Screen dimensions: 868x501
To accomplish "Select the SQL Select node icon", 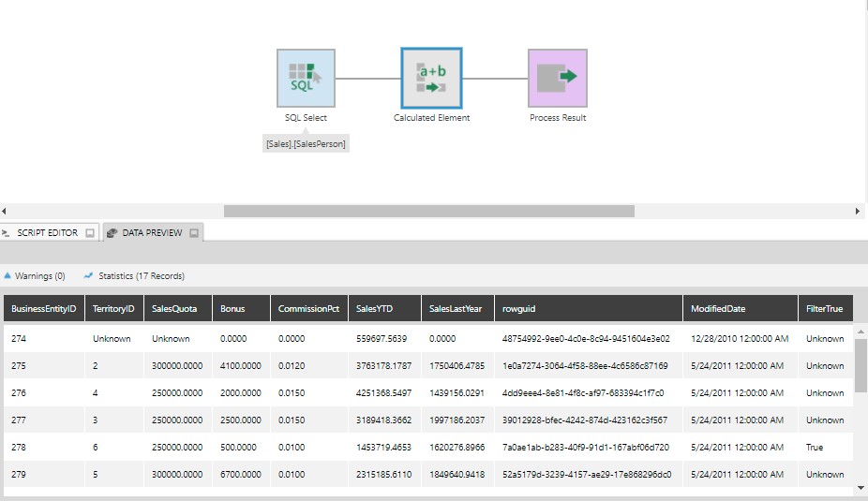I will 306,79.
